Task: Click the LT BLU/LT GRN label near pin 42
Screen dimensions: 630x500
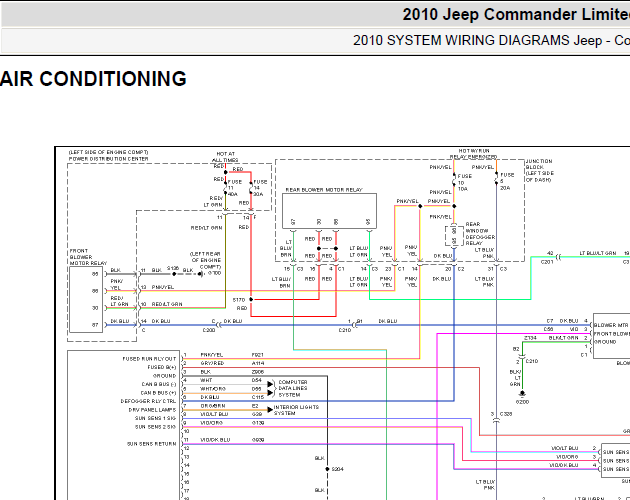Action: pyautogui.click(x=597, y=253)
